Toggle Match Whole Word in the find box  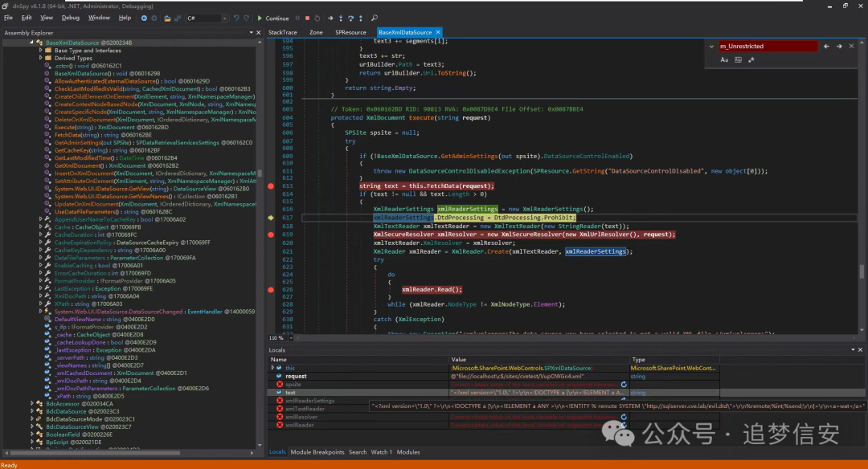[x=738, y=59]
